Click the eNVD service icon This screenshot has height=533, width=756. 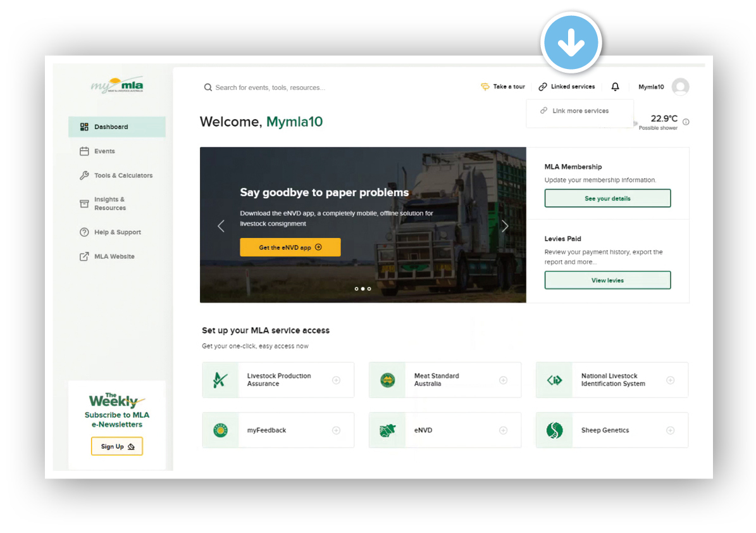point(387,430)
